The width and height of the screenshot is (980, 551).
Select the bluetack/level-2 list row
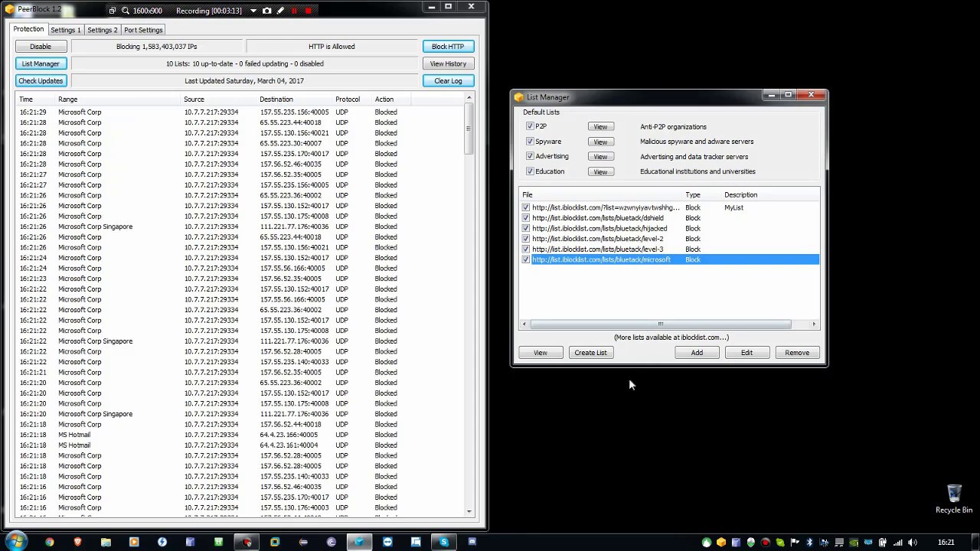tap(670, 239)
